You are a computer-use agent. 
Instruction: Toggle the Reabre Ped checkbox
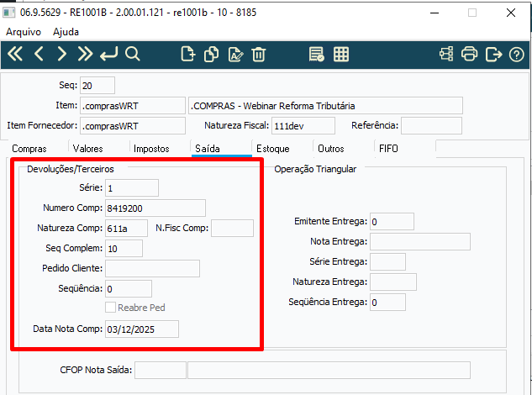[x=110, y=308]
